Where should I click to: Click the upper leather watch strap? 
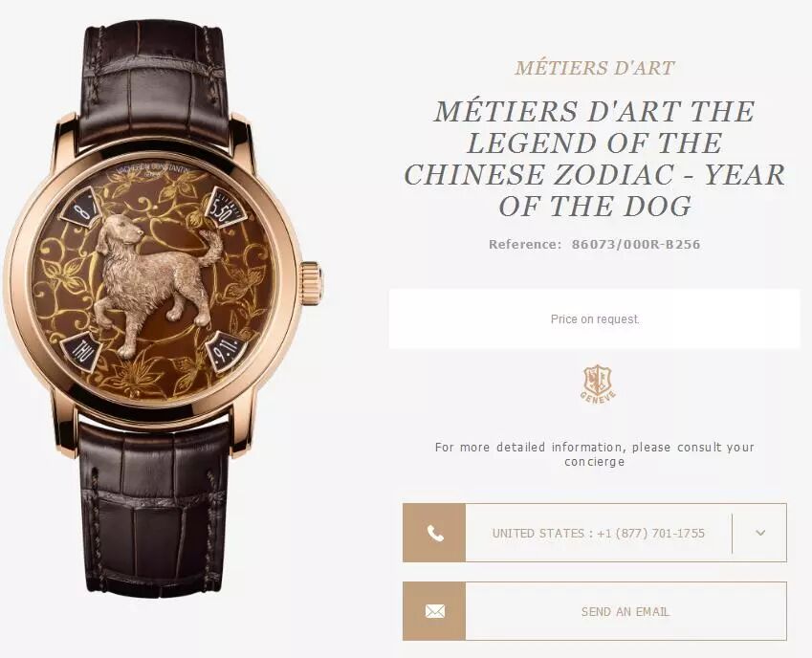click(154, 83)
